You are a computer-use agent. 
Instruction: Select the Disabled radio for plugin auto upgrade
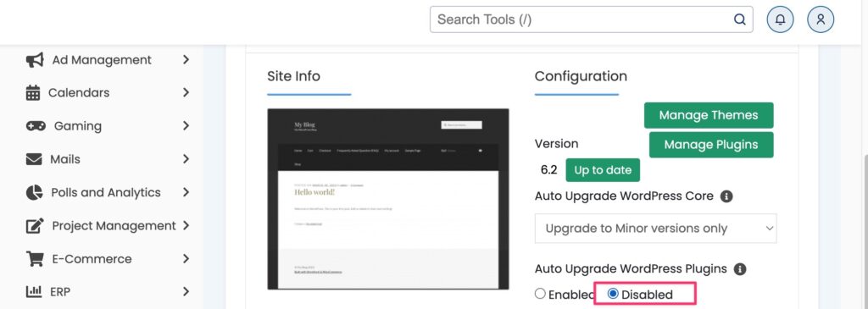[x=613, y=294]
